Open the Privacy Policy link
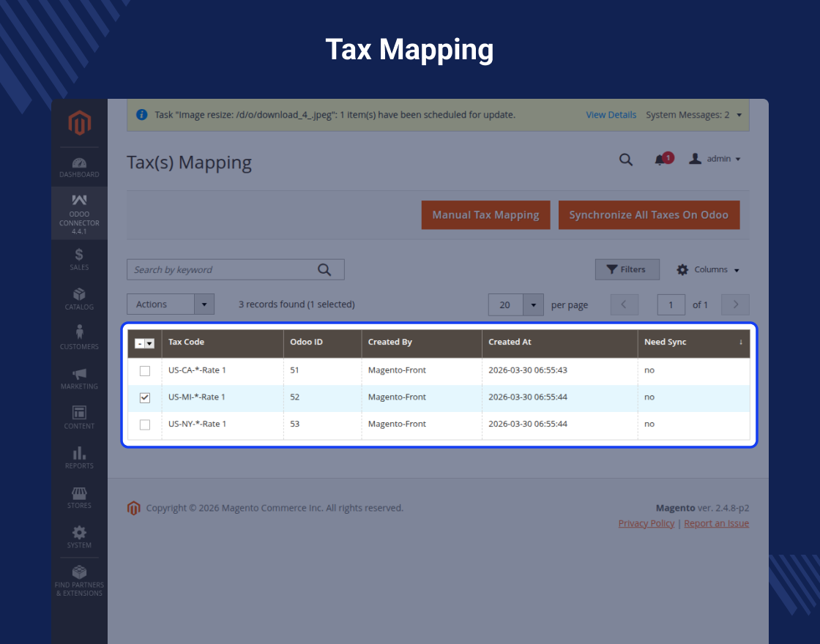The height and width of the screenshot is (644, 820). (x=646, y=523)
